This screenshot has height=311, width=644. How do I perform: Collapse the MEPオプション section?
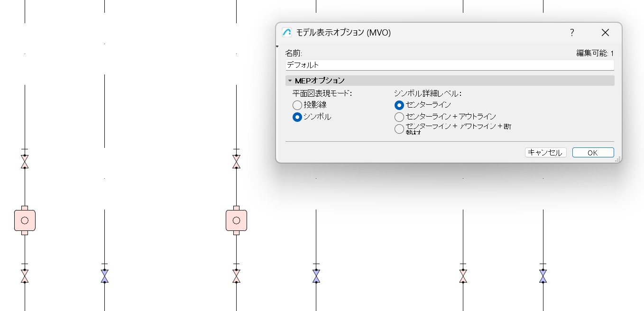[291, 81]
